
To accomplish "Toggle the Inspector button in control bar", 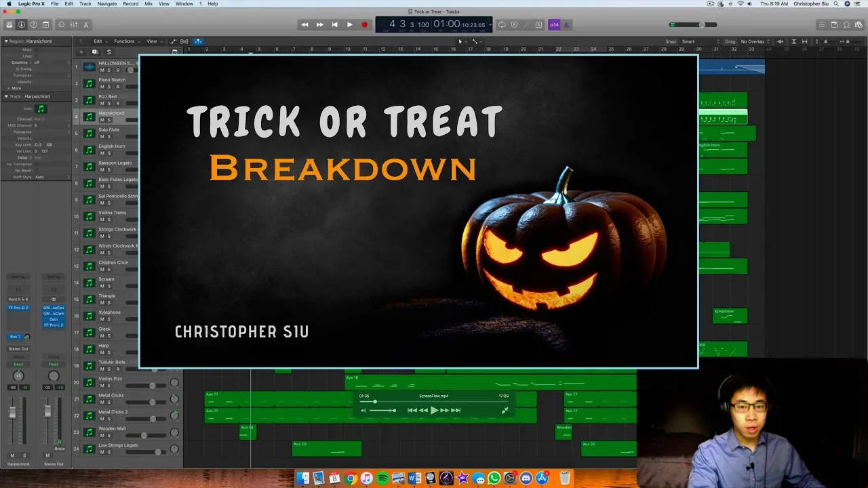I will (x=22, y=24).
